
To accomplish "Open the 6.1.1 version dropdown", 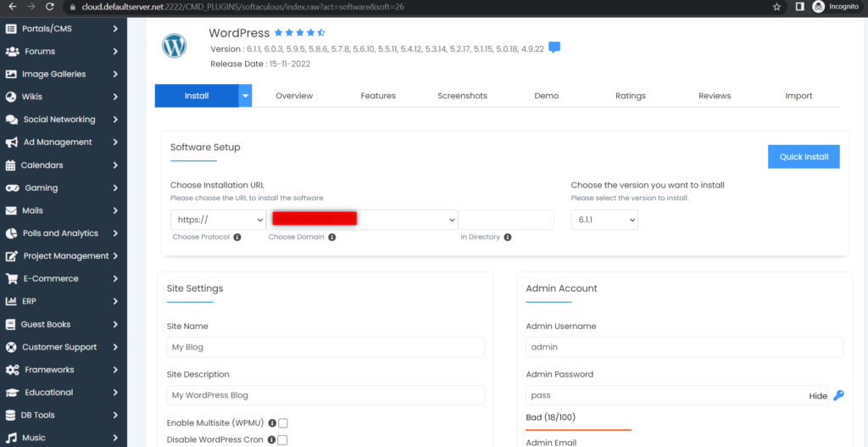I will [604, 220].
